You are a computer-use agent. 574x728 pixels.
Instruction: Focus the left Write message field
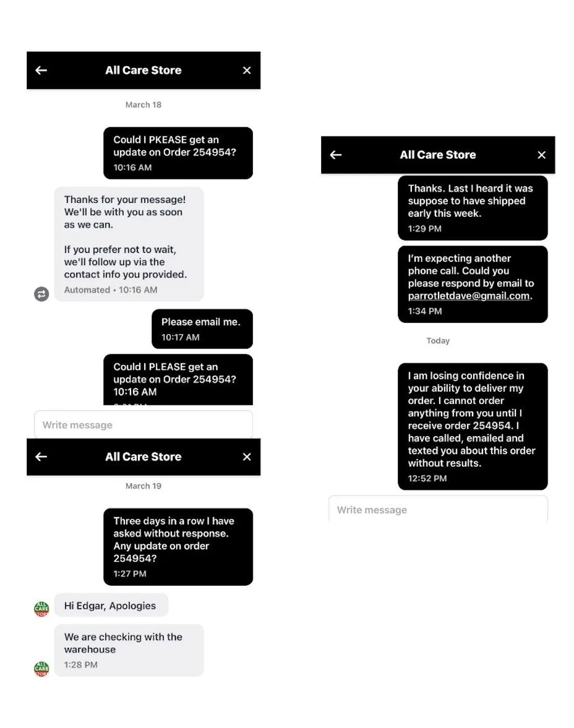tap(143, 425)
